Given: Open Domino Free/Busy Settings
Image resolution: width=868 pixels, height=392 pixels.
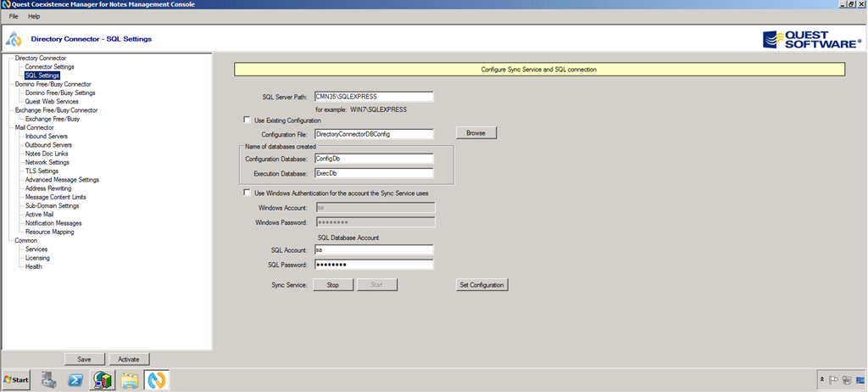Looking at the screenshot, I should 60,92.
